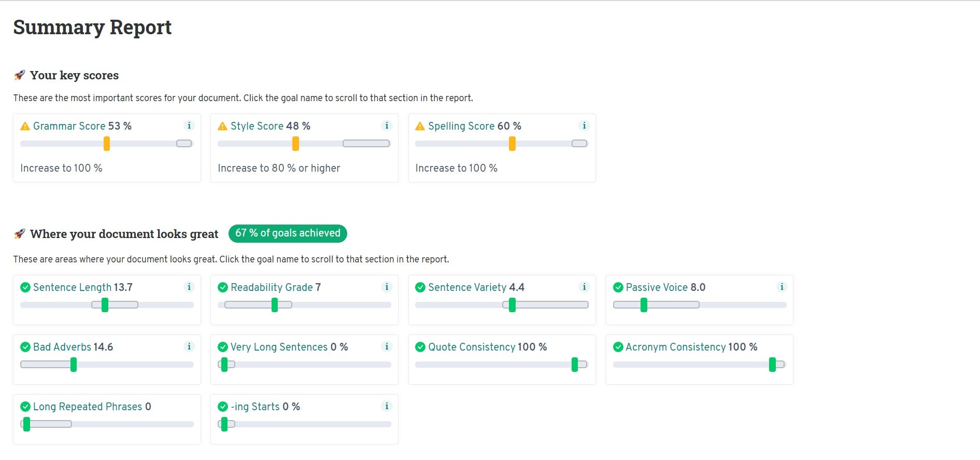This screenshot has height=460, width=980.
Task: Open the Spelling Score info tooltip icon
Action: [584, 126]
